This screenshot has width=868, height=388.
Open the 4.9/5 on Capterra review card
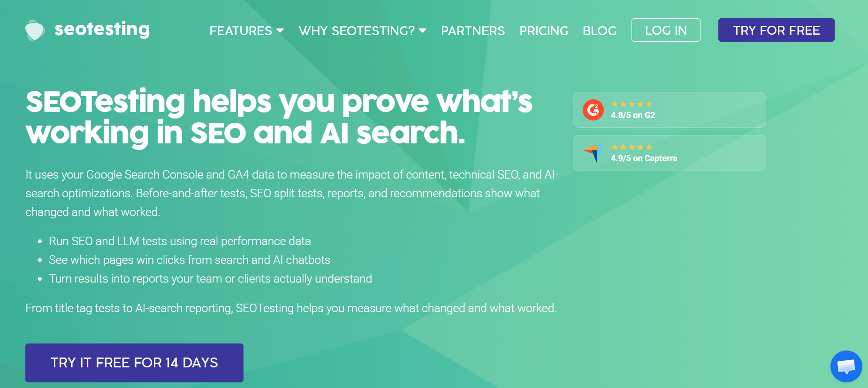(670, 153)
